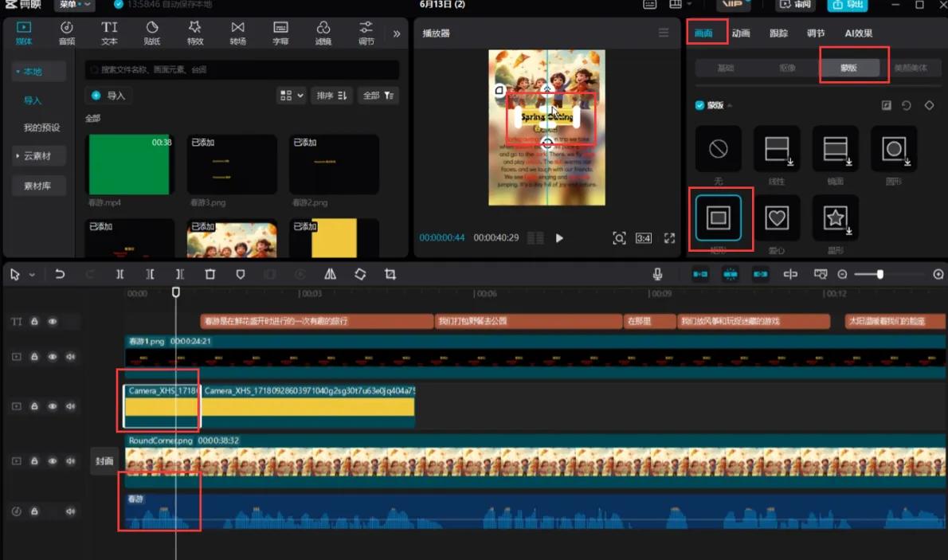Click the delete clip trash icon

point(210,274)
